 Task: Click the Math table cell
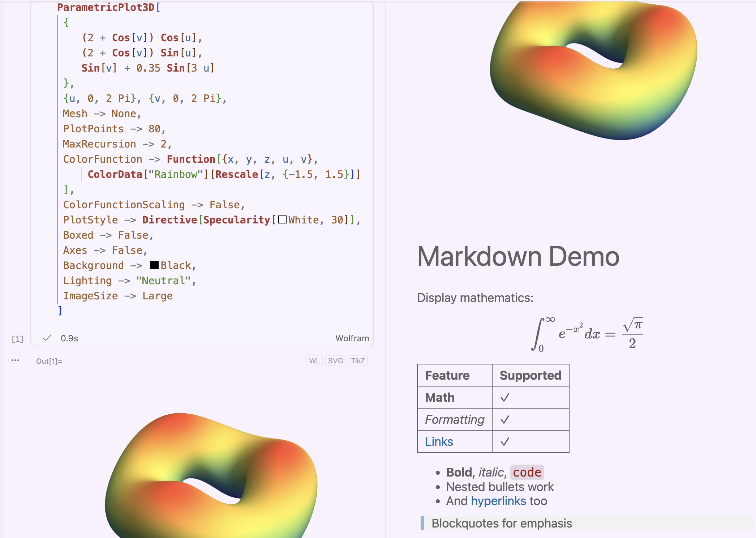click(440, 397)
